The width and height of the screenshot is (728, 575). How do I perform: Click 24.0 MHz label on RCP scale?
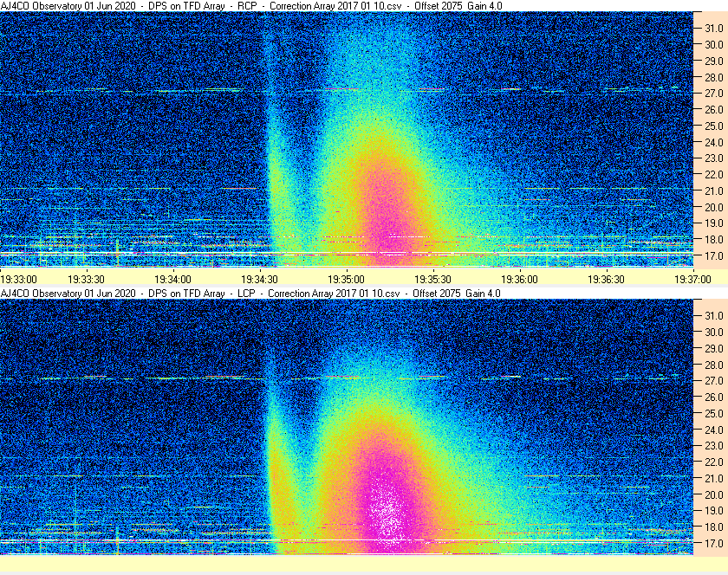tap(714, 142)
